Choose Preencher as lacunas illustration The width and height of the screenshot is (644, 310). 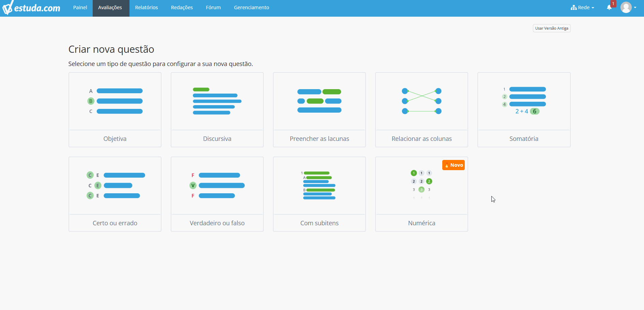tap(319, 101)
